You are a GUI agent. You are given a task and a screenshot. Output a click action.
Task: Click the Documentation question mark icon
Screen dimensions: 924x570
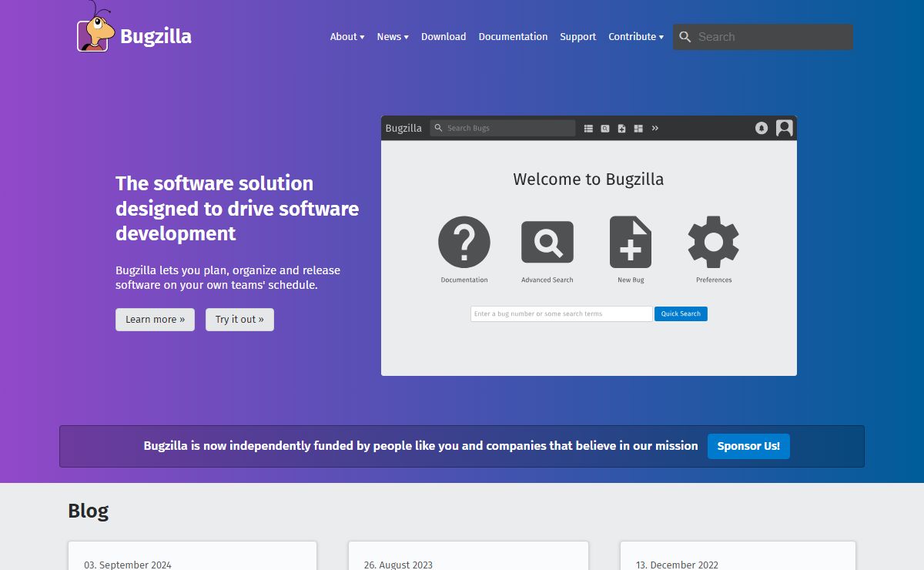[464, 242]
